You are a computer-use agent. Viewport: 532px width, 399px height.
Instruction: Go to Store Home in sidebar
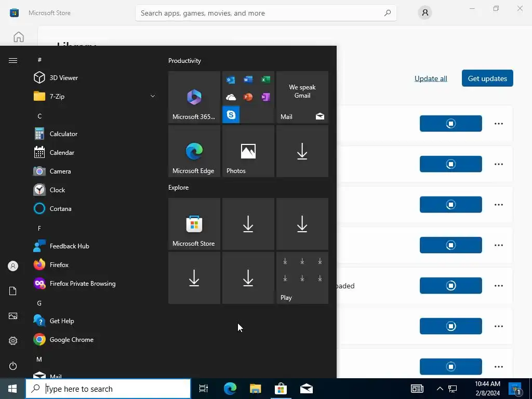pos(19,37)
